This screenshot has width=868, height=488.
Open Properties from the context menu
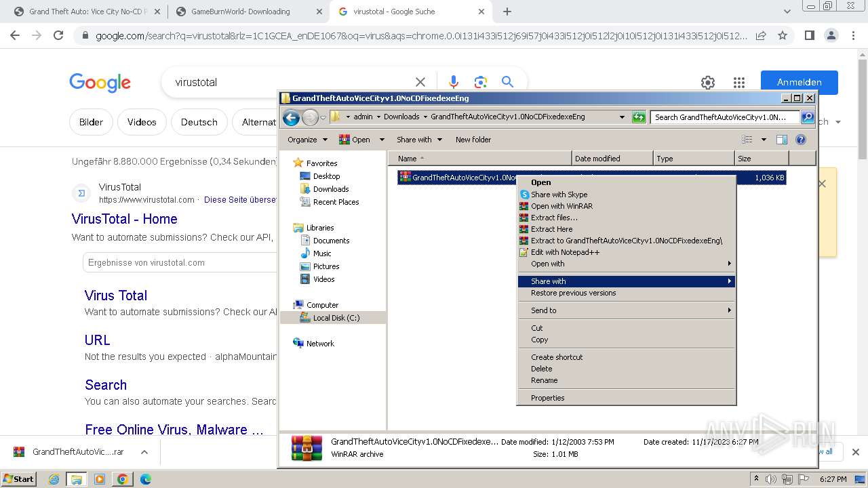pyautogui.click(x=626, y=398)
